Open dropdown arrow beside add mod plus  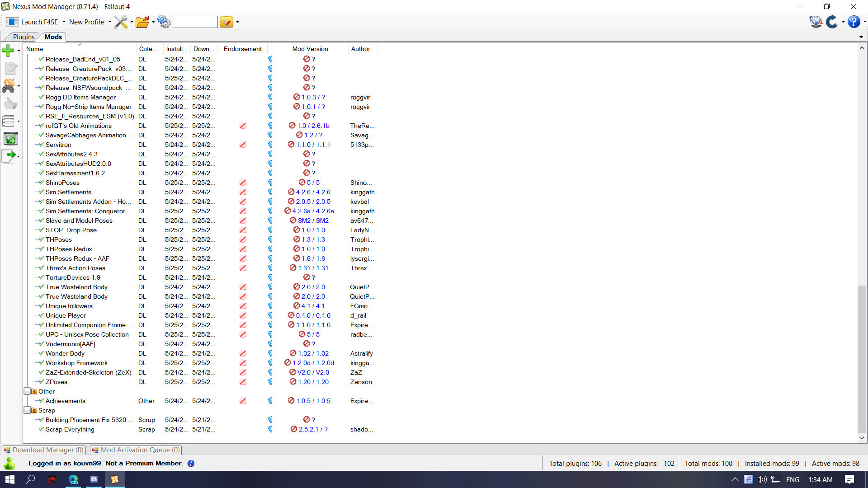pos(19,51)
